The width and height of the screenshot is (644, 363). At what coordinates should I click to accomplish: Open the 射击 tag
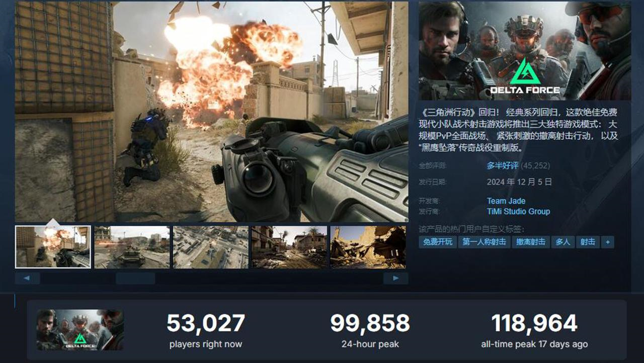click(x=588, y=242)
